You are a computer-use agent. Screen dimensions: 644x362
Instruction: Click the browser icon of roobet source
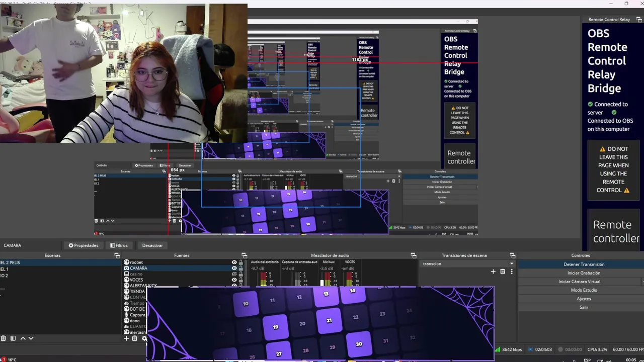tap(126, 262)
